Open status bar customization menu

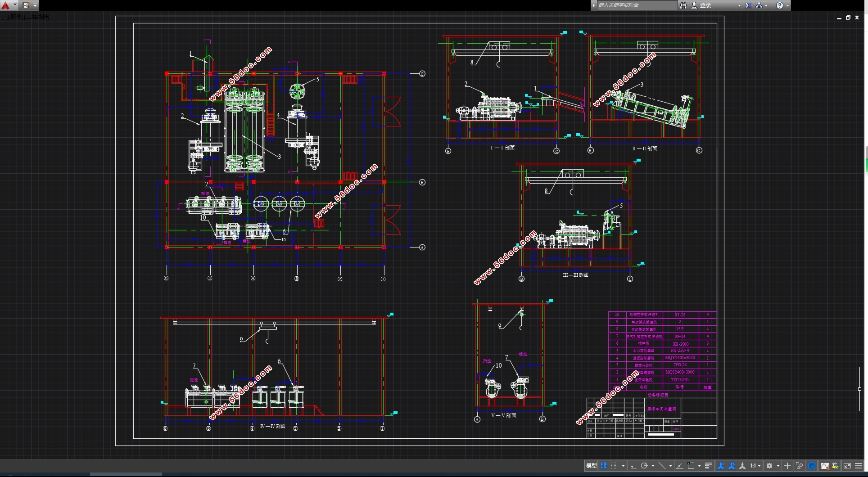(859, 466)
